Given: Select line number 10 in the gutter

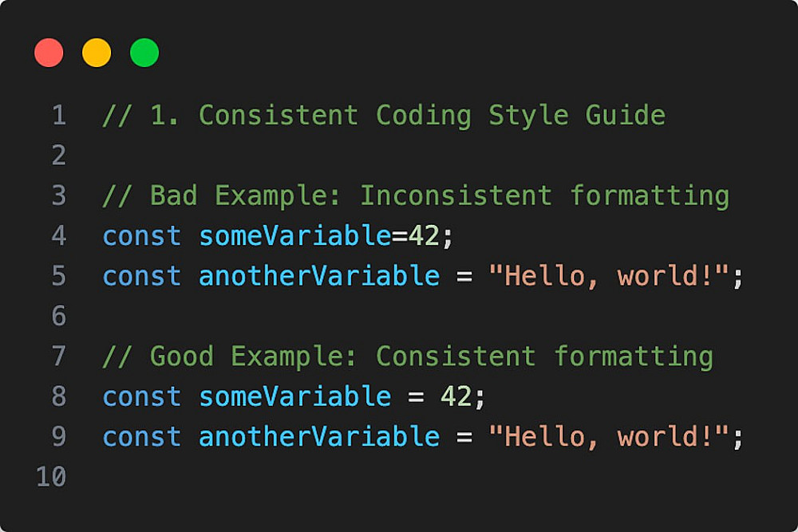Looking at the screenshot, I should click(50, 477).
